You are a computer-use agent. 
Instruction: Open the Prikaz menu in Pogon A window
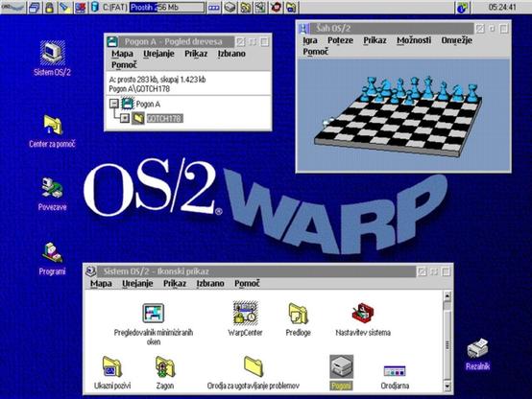point(196,54)
